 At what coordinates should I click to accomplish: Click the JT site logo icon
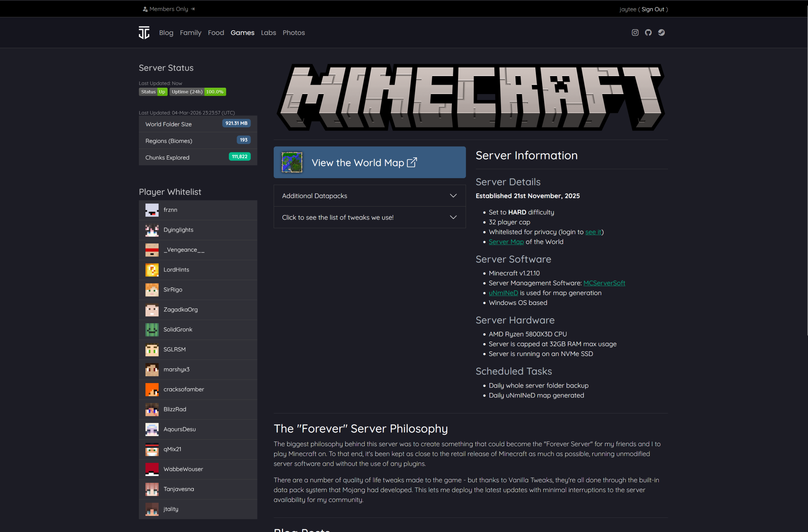pyautogui.click(x=144, y=32)
